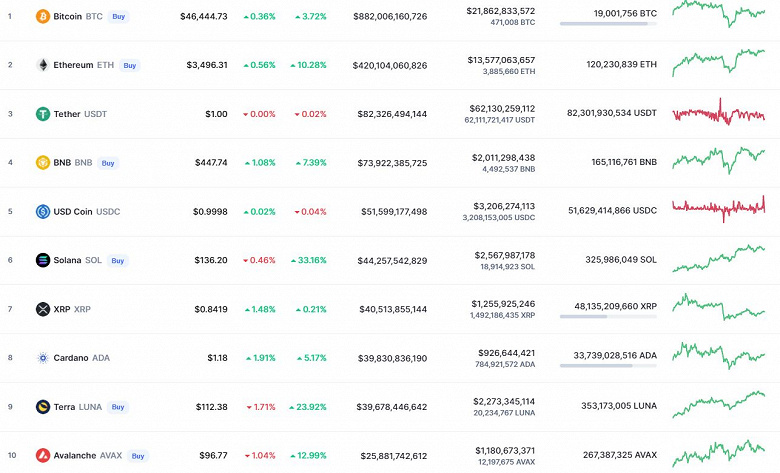Click the Terra LUNA logo icon
This screenshot has width=780, height=473.
click(x=43, y=407)
